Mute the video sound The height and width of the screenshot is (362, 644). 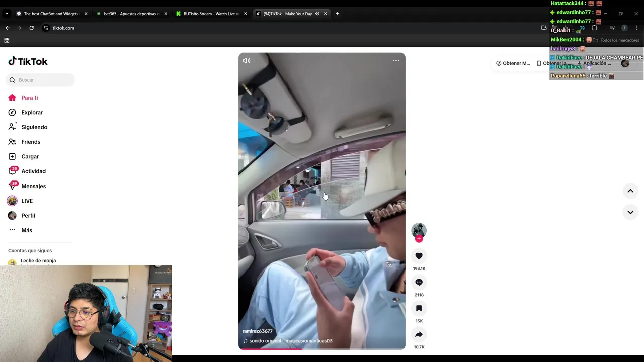tap(247, 61)
